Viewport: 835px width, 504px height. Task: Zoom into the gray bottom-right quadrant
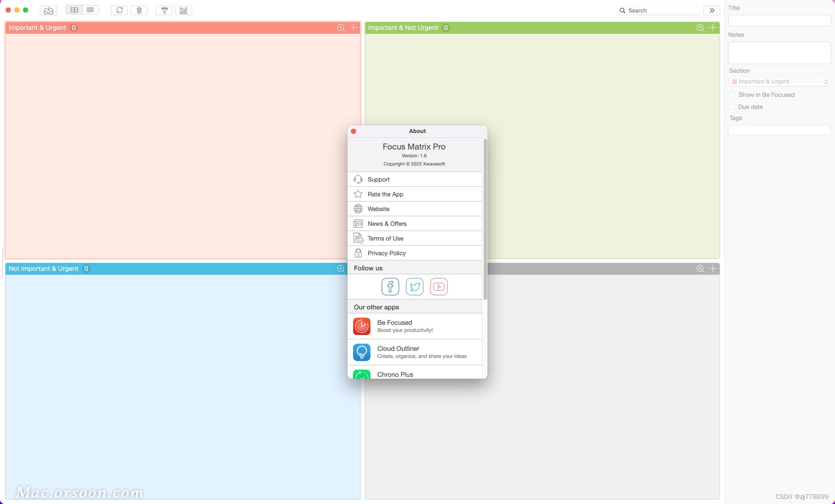pyautogui.click(x=701, y=269)
